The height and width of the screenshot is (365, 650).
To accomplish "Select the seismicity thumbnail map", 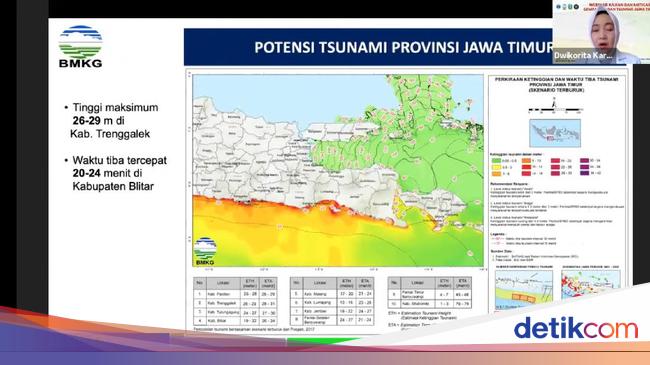I will click(591, 284).
